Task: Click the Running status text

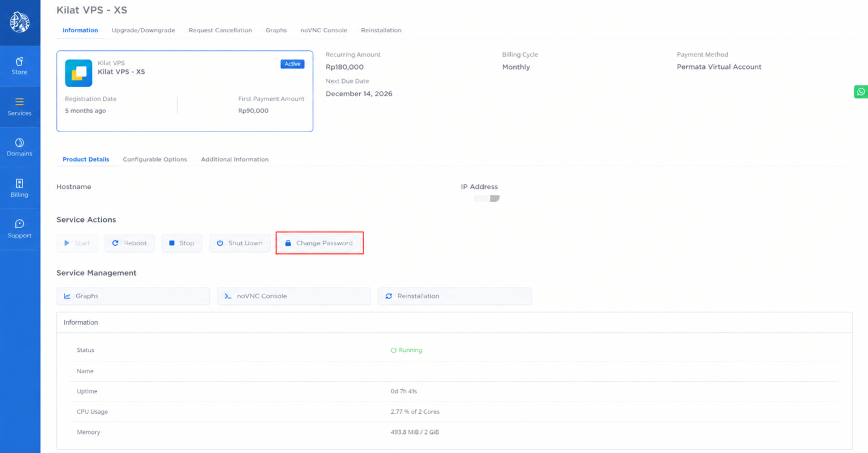Action: tap(410, 350)
